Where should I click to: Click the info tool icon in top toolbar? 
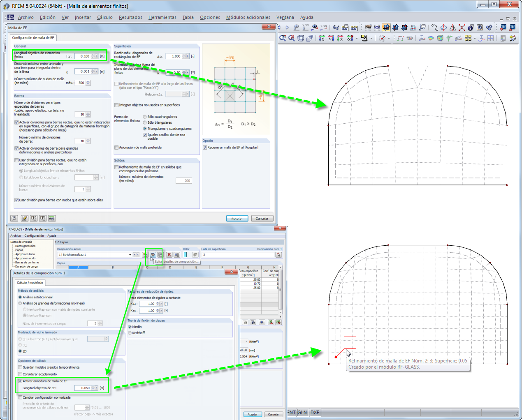(471, 28)
